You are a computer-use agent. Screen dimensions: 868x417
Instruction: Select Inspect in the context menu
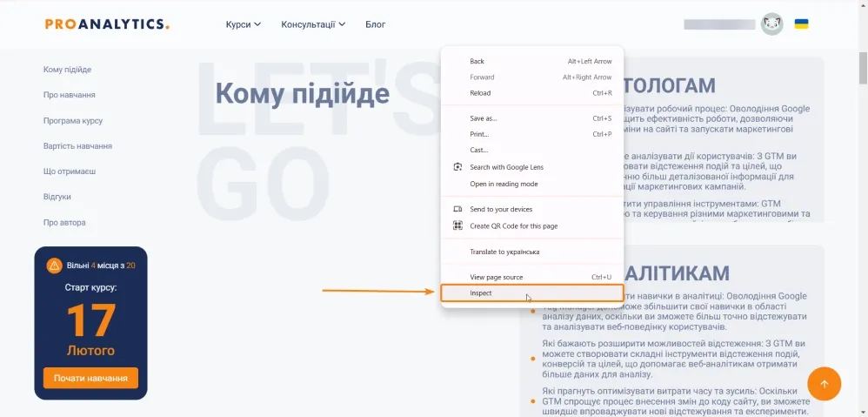(x=532, y=293)
